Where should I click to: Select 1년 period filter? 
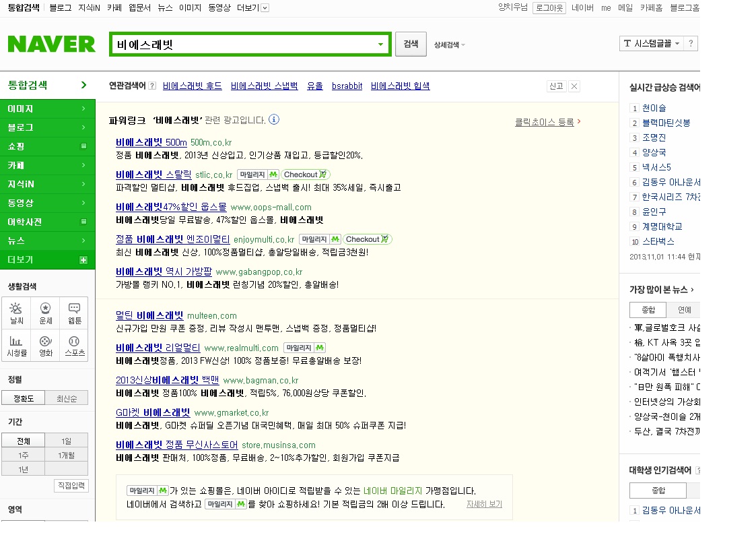24,470
